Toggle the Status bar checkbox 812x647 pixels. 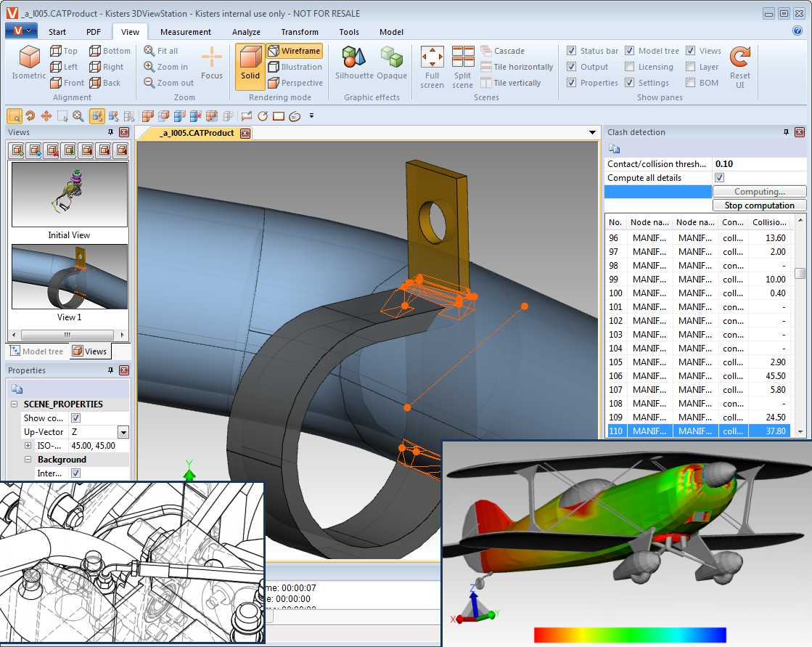[x=570, y=51]
